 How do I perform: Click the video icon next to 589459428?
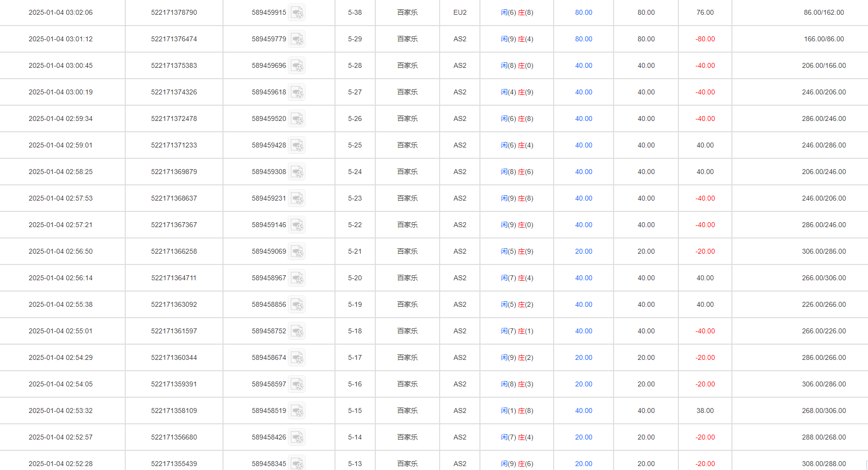click(297, 146)
